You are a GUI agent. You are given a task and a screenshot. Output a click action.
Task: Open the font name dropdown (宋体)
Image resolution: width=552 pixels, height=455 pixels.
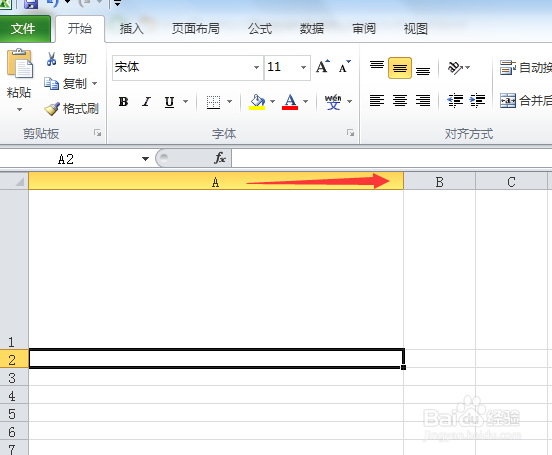[x=256, y=67]
